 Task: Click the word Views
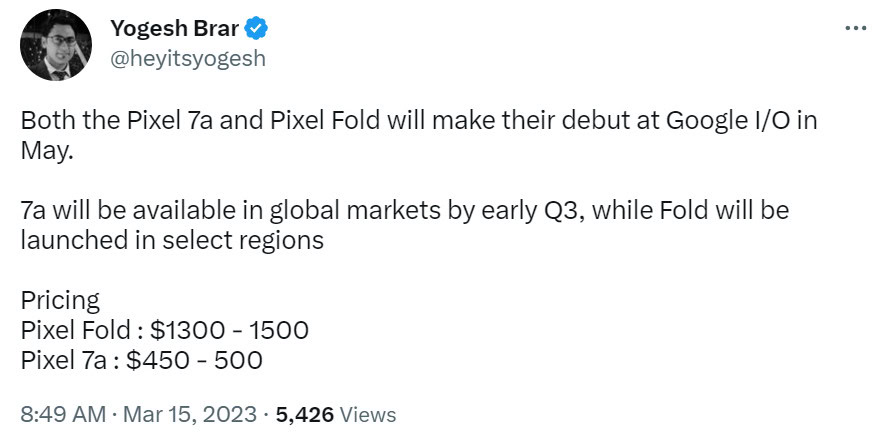[x=367, y=414]
